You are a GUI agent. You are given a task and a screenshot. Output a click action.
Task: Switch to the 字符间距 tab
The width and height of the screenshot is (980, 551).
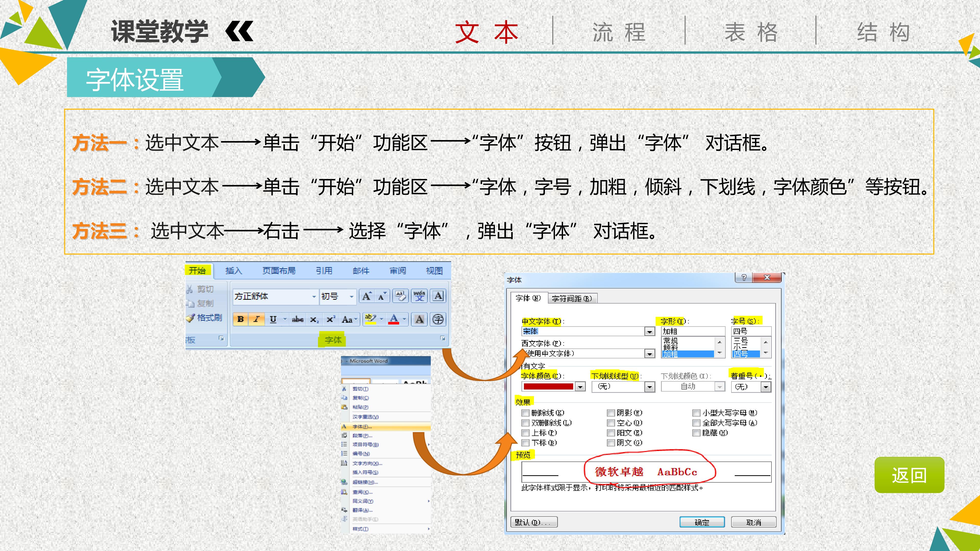pos(572,298)
